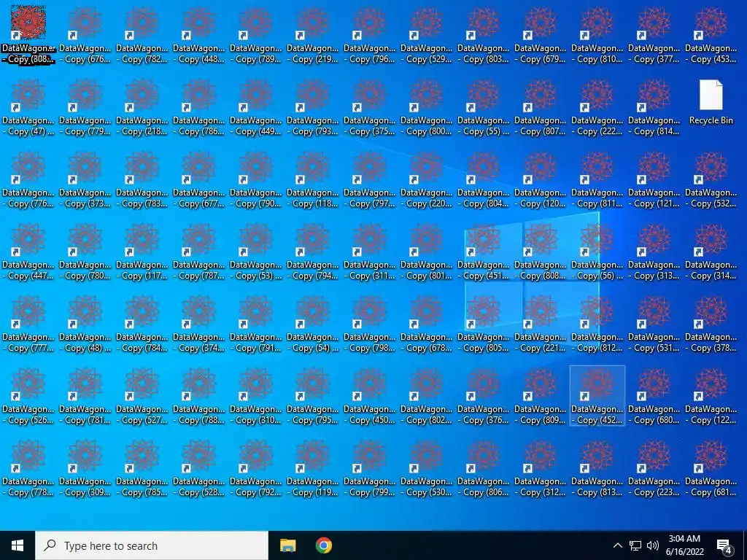
Task: Select the DataWagon shortcut Copy (526
Action: pos(28,397)
